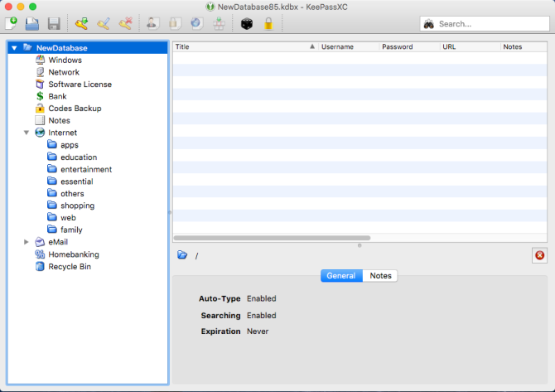555x392 pixels.
Task: Add a new entry with key icon
Action: tap(81, 24)
